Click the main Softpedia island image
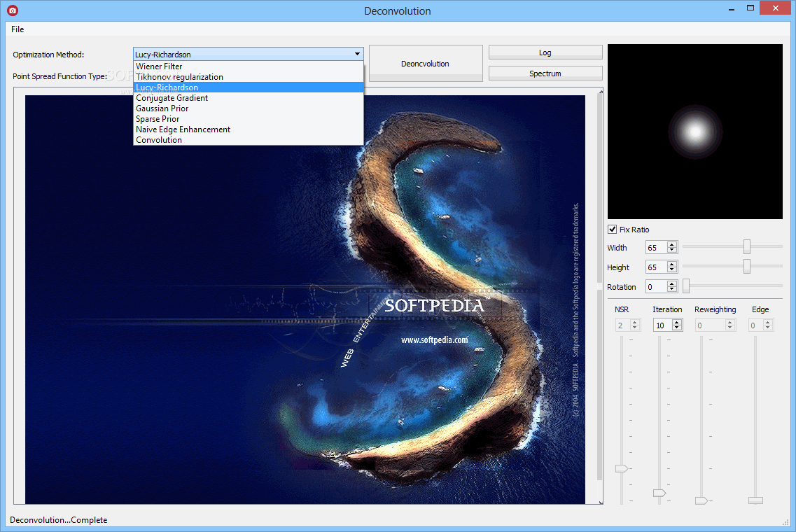The height and width of the screenshot is (532, 796). [x=305, y=300]
